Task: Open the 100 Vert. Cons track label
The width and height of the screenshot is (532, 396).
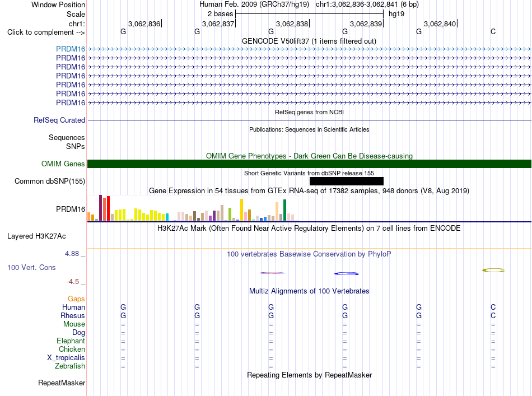Action: (31, 267)
